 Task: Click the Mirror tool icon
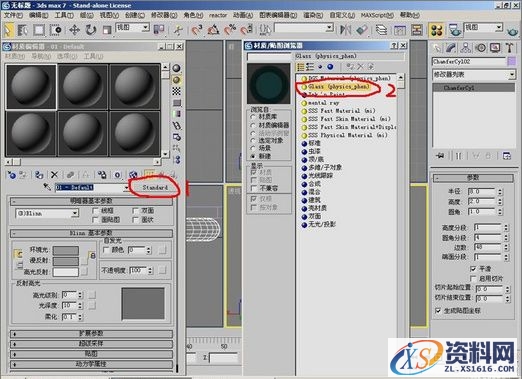coord(345,30)
